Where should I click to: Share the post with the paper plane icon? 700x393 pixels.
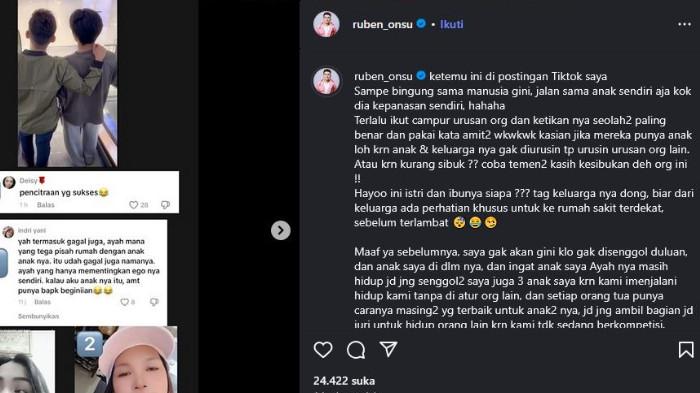point(388,349)
